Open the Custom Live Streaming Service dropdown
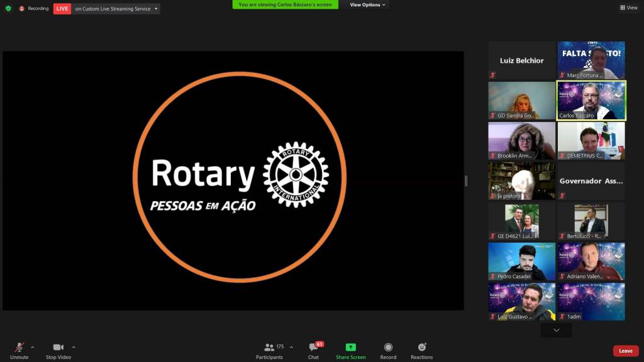The image size is (644, 362). click(156, 9)
